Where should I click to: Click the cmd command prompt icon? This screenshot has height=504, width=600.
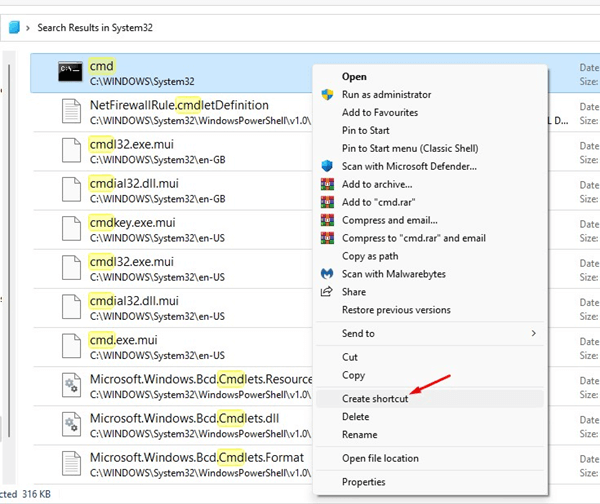point(70,72)
